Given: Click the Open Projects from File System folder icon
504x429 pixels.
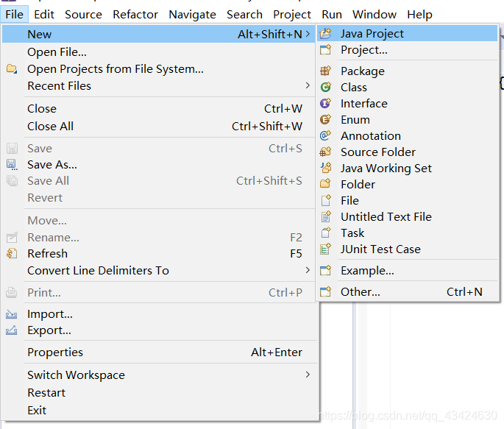Looking at the screenshot, I should coord(12,68).
